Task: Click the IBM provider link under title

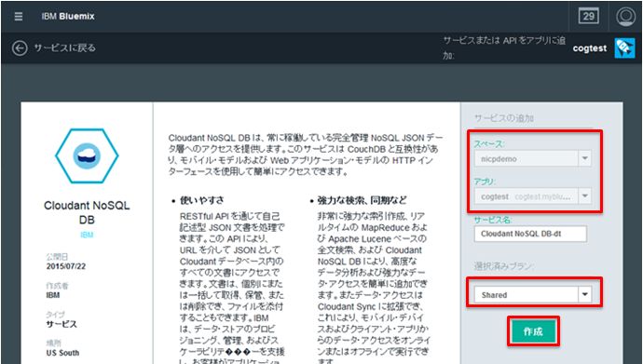Action: click(87, 235)
